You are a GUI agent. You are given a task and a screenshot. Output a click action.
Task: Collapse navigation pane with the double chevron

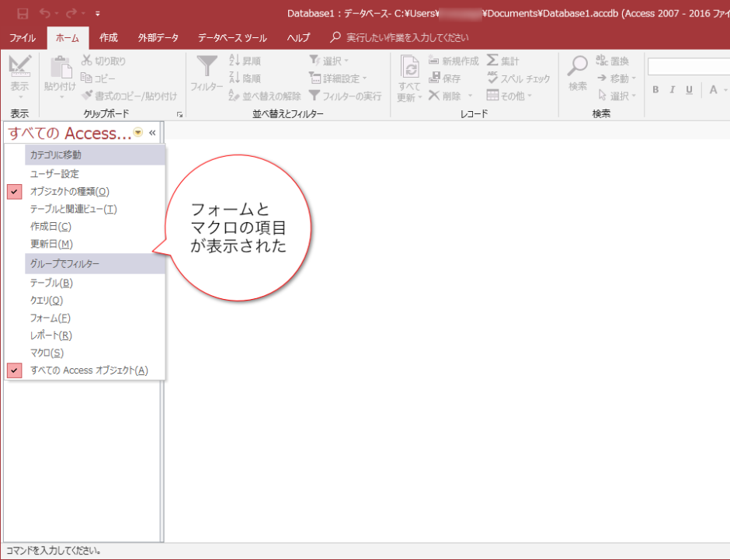[152, 133]
